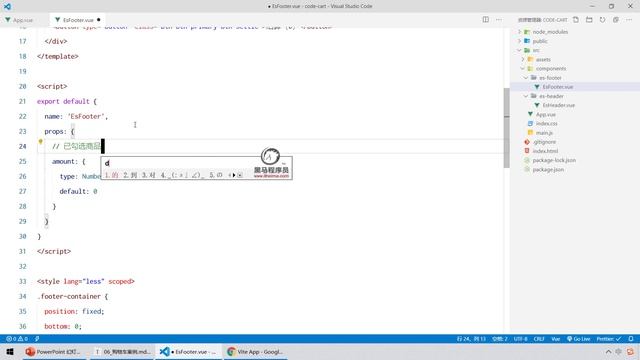This screenshot has width=640, height=360.
Task: Click line number 27 in gutter
Action: (22, 191)
